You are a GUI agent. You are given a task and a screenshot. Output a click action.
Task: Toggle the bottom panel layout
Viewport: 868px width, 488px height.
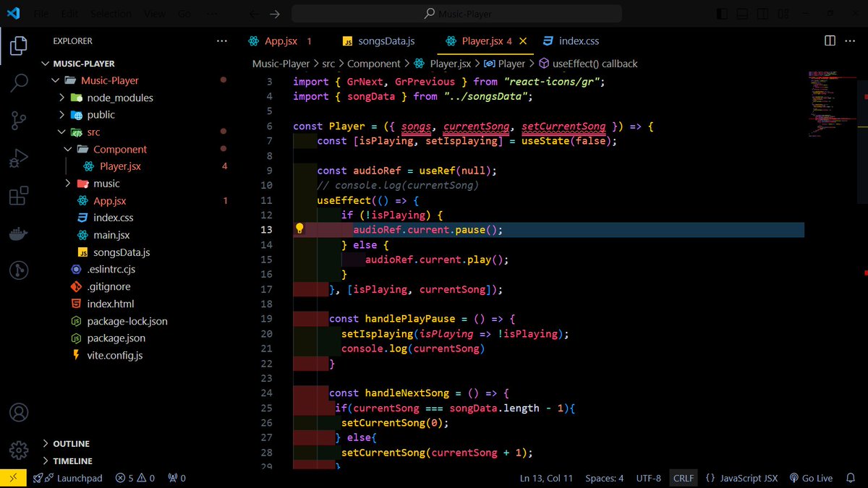(741, 14)
